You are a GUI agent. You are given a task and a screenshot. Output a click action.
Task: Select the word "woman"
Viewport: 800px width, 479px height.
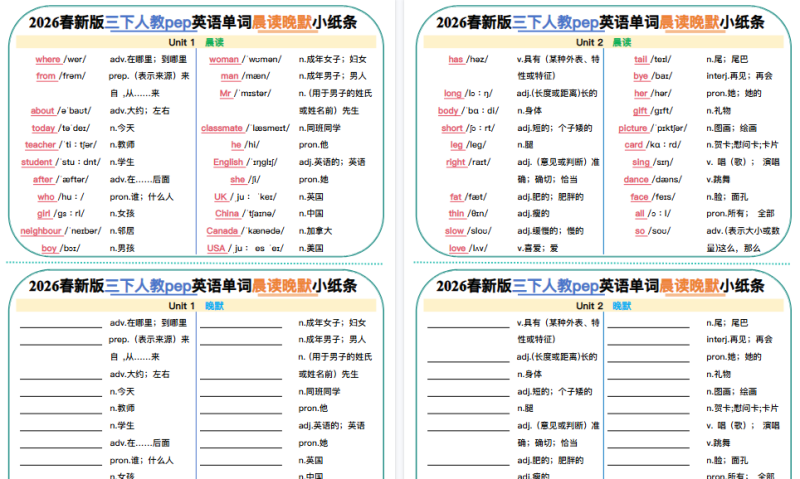pos(224,59)
